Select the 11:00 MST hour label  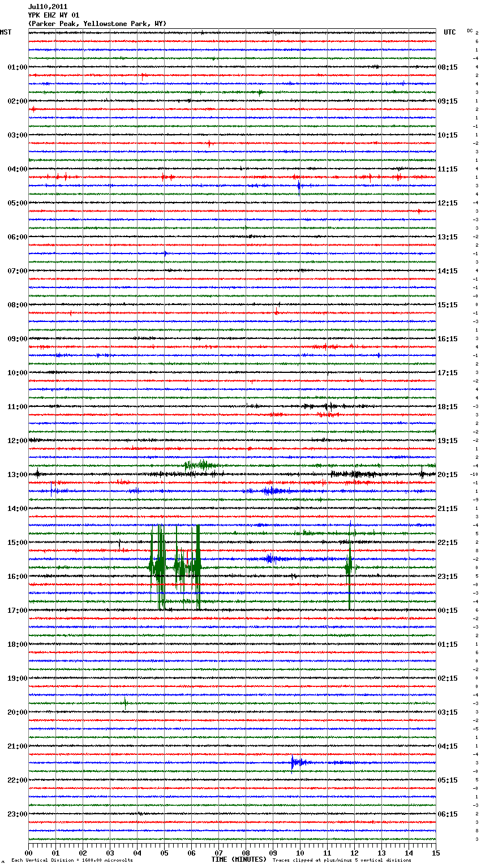18,407
